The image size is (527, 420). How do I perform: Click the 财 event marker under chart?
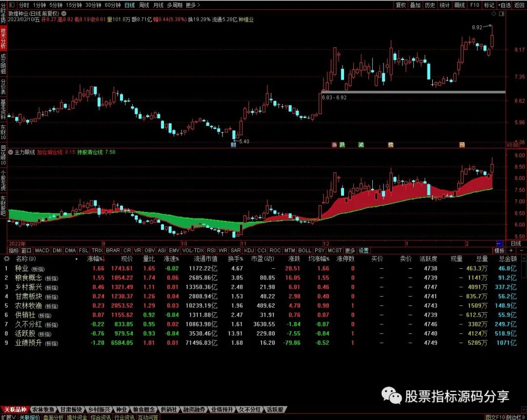233,145
